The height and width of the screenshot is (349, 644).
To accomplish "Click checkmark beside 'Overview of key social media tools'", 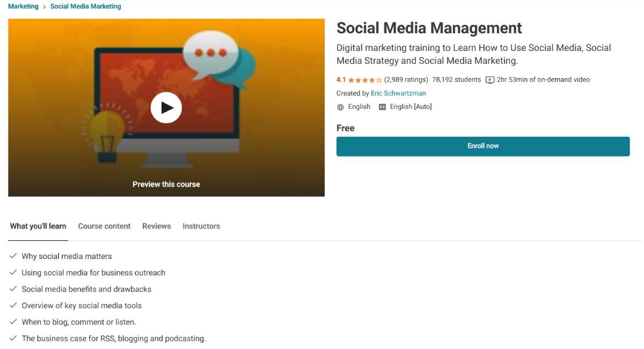I will pyautogui.click(x=13, y=306).
